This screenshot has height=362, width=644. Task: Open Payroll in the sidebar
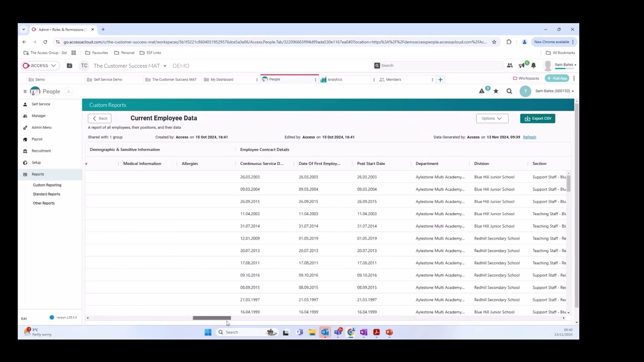(37, 139)
